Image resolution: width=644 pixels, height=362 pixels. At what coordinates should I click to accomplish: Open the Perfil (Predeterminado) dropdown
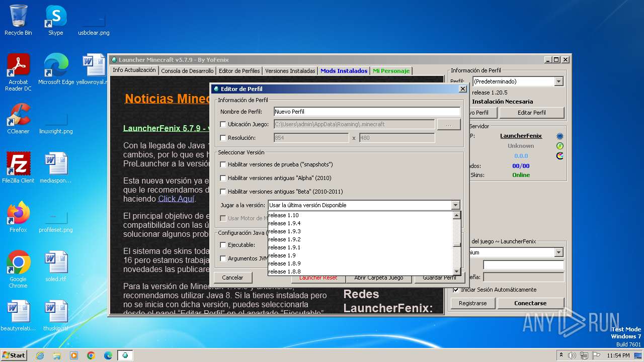click(x=558, y=81)
